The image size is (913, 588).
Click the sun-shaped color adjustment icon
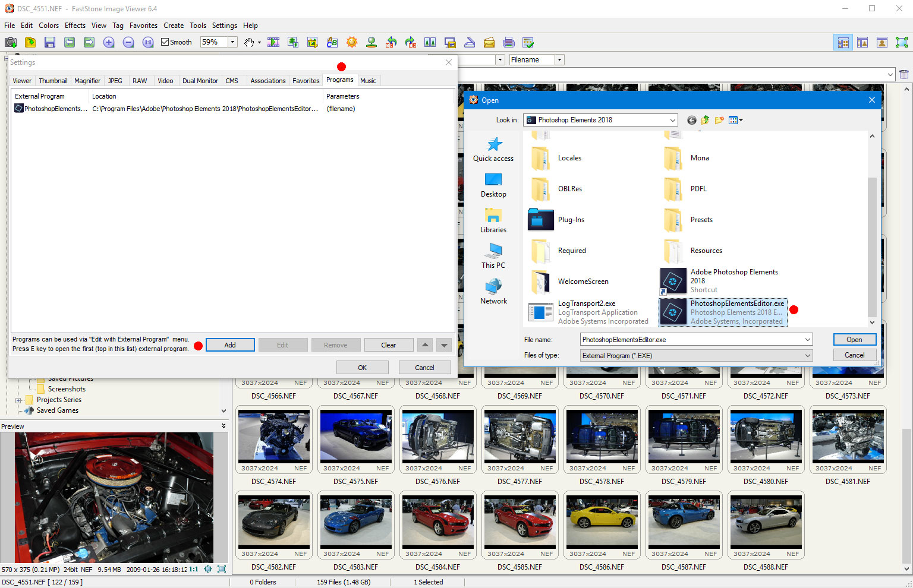352,42
